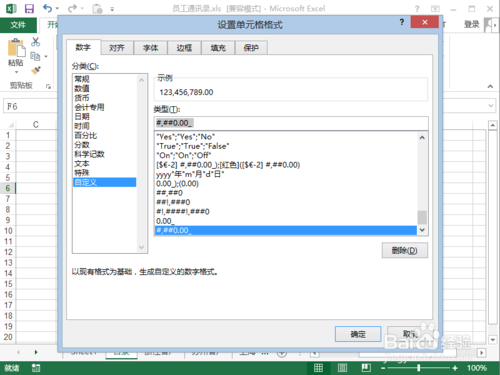Select the "Yes";"Yes";"No" format
The image size is (500, 375).
[x=286, y=137]
